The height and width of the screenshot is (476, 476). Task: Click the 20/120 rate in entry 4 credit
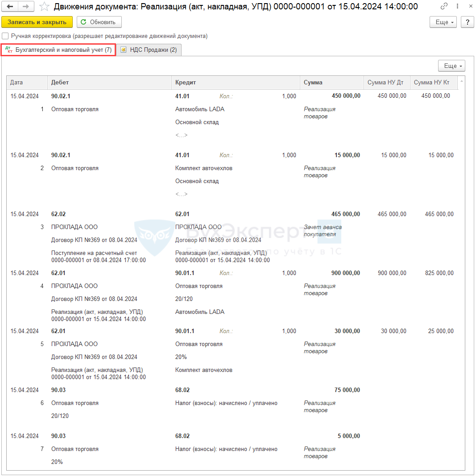184,299
